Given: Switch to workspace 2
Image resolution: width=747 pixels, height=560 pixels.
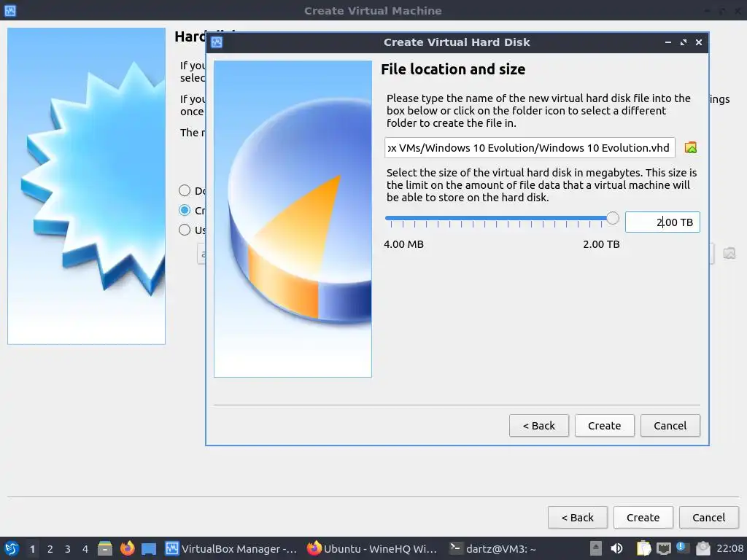Looking at the screenshot, I should pos(50,549).
